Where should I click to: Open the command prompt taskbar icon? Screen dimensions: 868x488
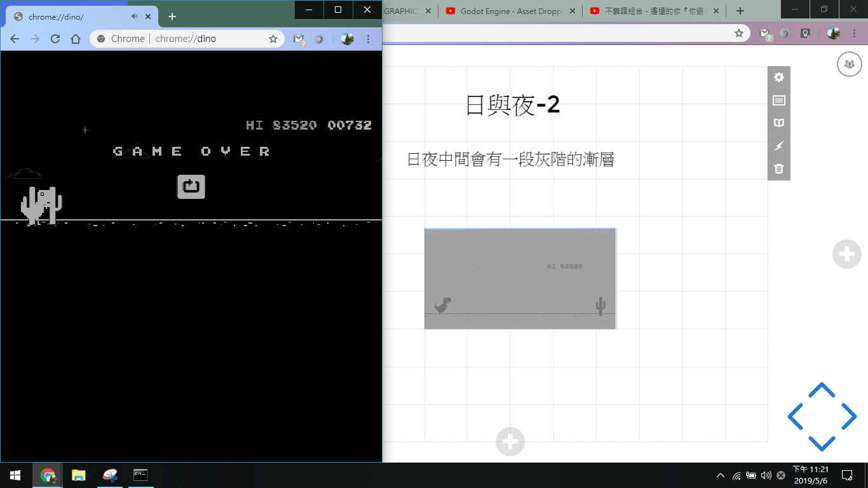click(140, 475)
